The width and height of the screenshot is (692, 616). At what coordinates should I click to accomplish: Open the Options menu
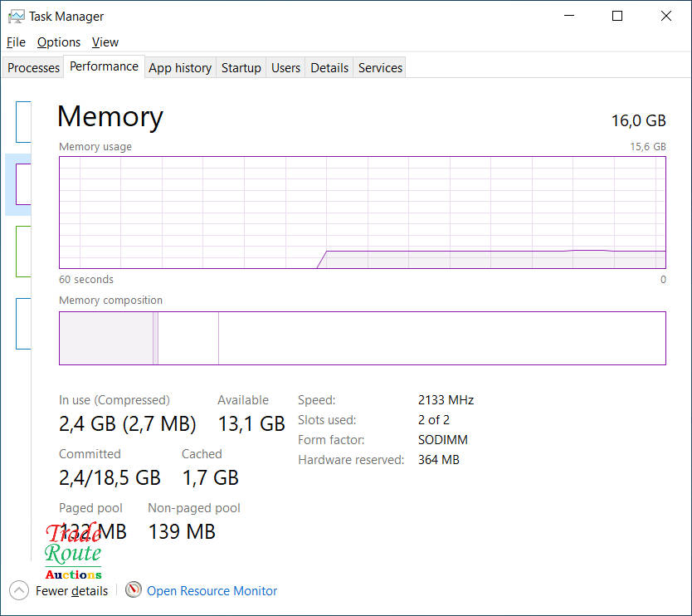(59, 42)
